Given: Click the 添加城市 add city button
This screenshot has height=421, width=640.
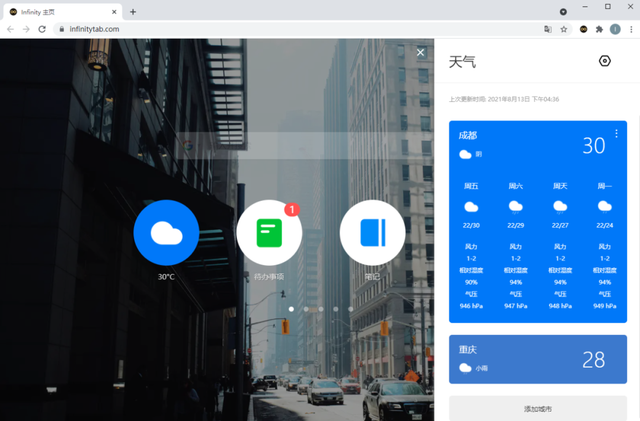Looking at the screenshot, I should [x=538, y=408].
